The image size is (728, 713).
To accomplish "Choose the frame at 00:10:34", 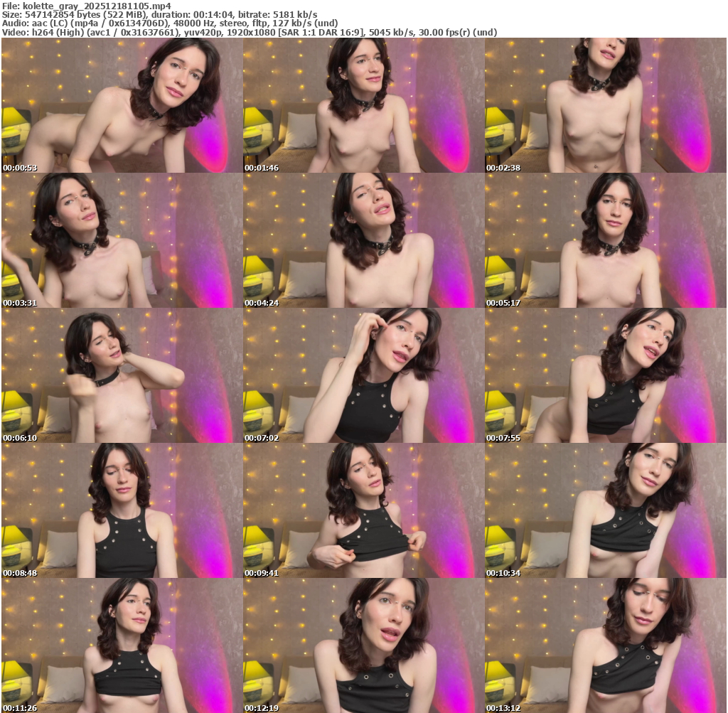I will [605, 510].
